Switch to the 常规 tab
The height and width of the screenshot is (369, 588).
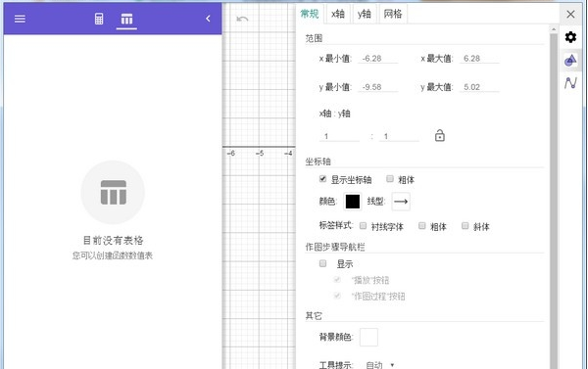pos(310,14)
